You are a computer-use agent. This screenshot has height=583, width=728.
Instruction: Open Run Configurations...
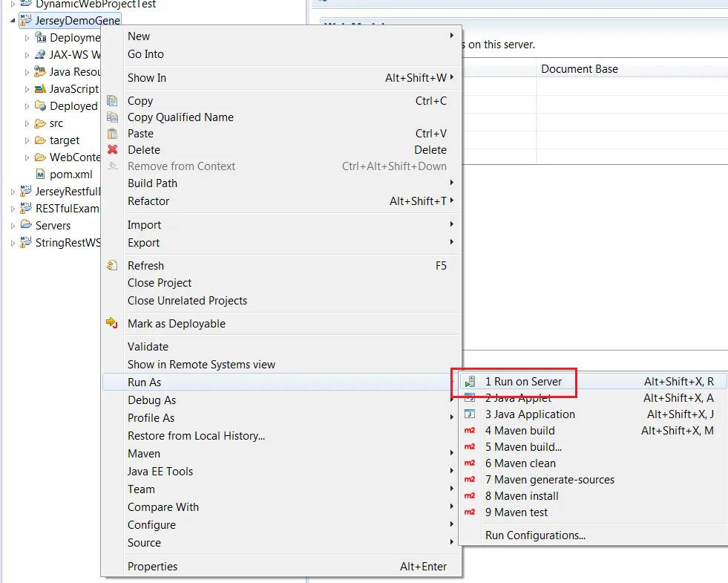coord(593,535)
